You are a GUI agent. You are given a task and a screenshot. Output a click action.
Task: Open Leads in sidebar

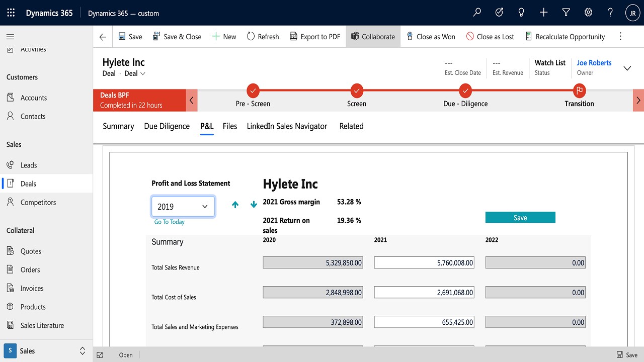46,165
